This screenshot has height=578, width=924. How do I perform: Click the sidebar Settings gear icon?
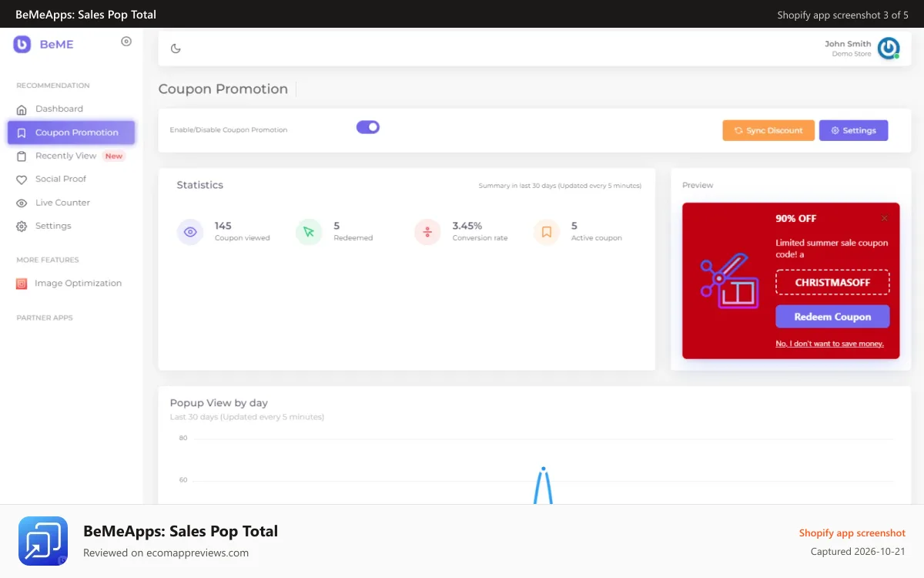pos(22,227)
